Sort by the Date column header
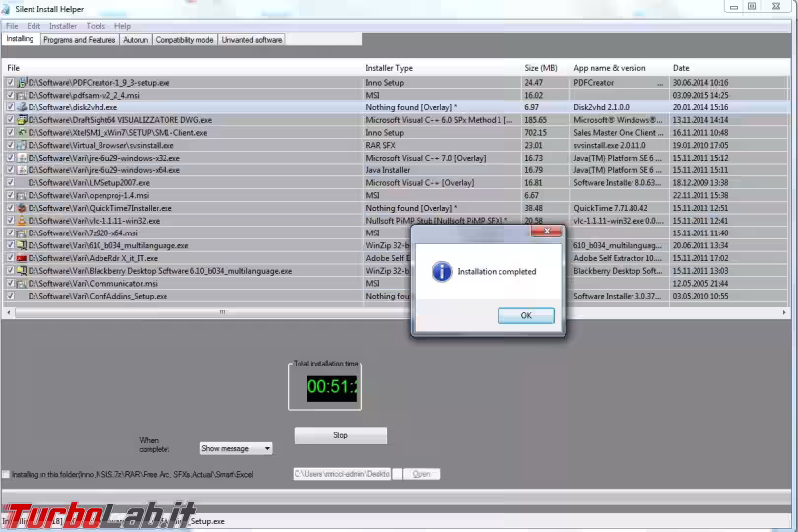The image size is (798, 532). [x=728, y=68]
